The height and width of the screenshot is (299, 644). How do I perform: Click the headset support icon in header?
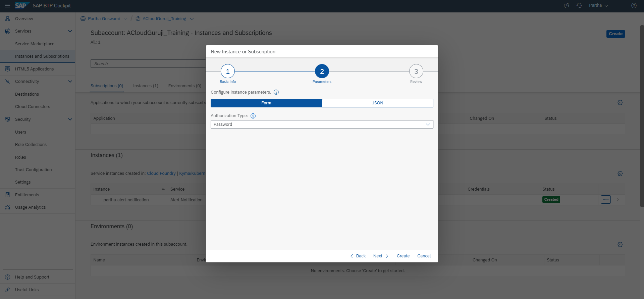pos(579,6)
